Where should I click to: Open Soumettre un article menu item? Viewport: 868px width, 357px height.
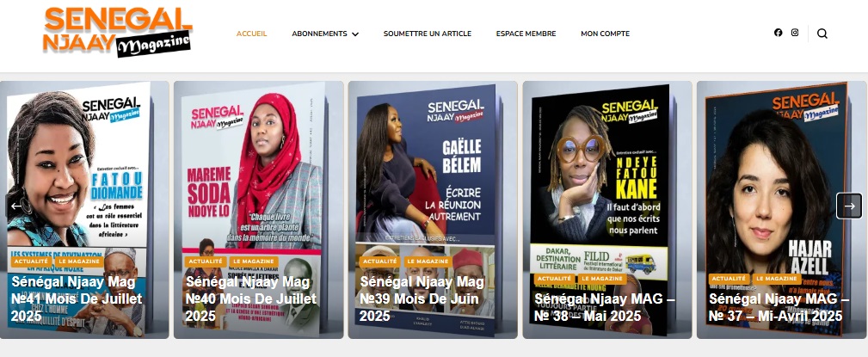click(x=428, y=34)
